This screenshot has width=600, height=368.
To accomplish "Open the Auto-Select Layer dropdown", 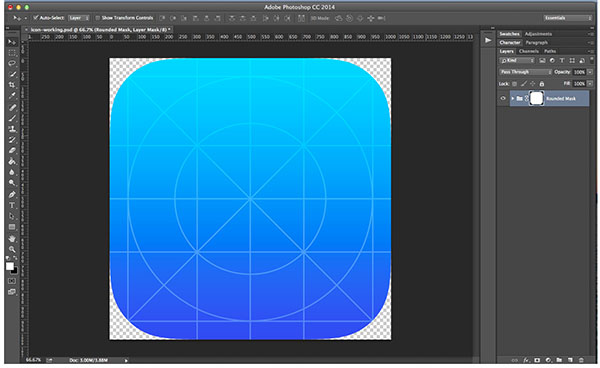I will [79, 18].
